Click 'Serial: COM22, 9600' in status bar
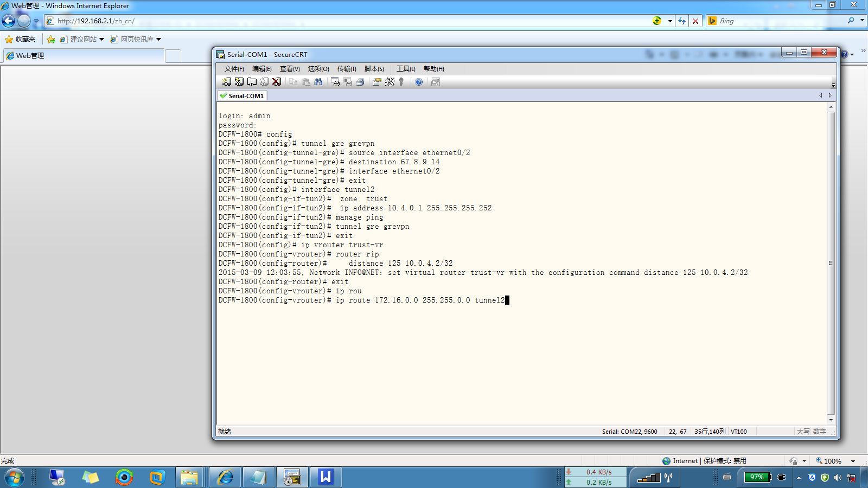The width and height of the screenshot is (868, 488). pos(629,432)
